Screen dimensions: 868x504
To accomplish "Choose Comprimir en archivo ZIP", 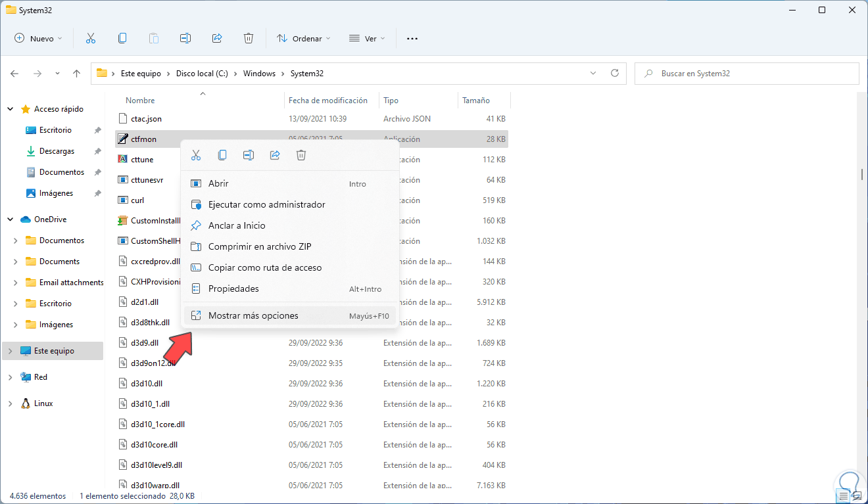I will tap(289, 247).
